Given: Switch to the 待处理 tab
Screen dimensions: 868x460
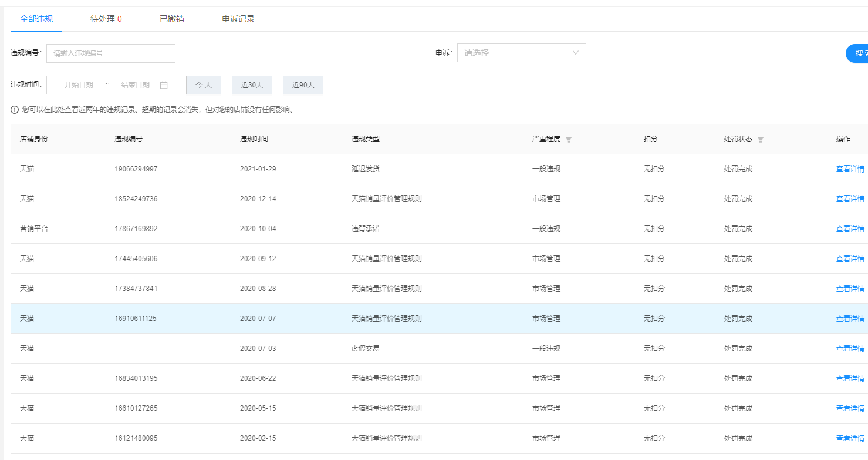Looking at the screenshot, I should [x=106, y=19].
